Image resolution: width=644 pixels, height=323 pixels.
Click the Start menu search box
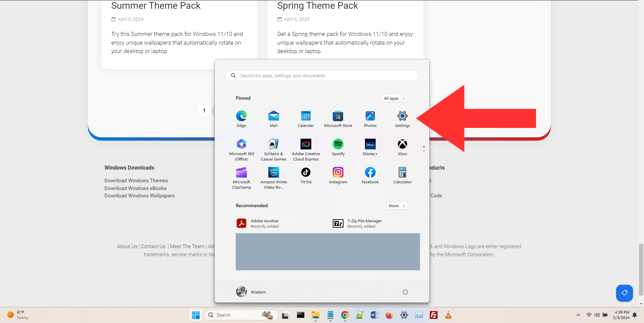(322, 76)
